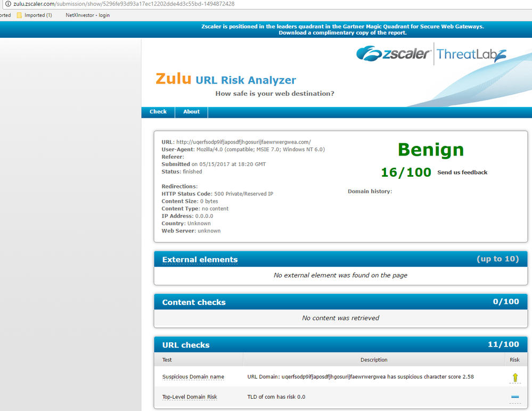
Task: Click 'Content Type: no content' text
Action: click(x=195, y=209)
